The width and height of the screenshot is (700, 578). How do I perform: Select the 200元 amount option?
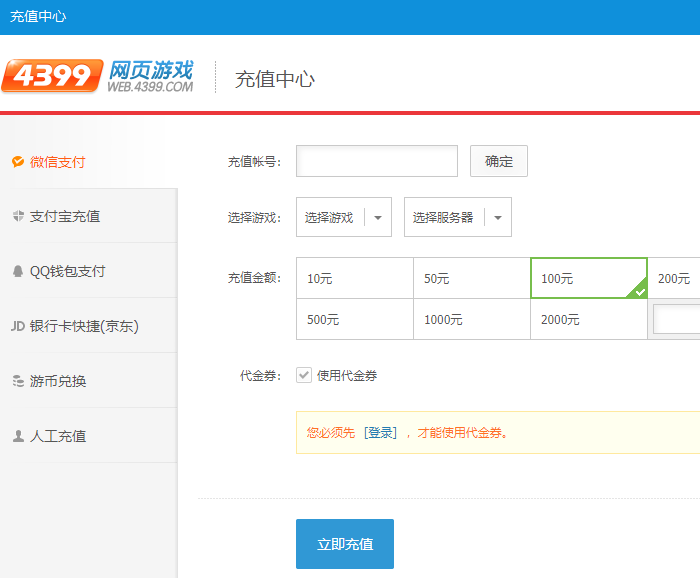click(x=674, y=278)
